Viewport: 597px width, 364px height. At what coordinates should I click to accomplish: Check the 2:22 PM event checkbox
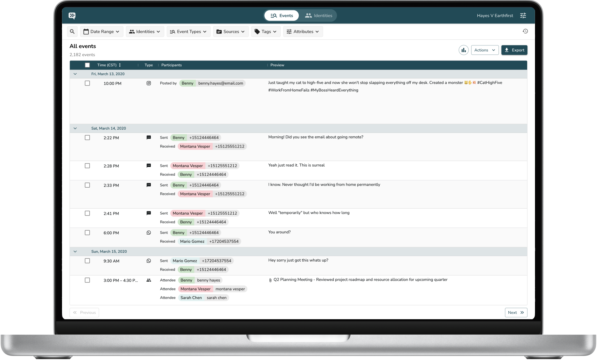87,138
